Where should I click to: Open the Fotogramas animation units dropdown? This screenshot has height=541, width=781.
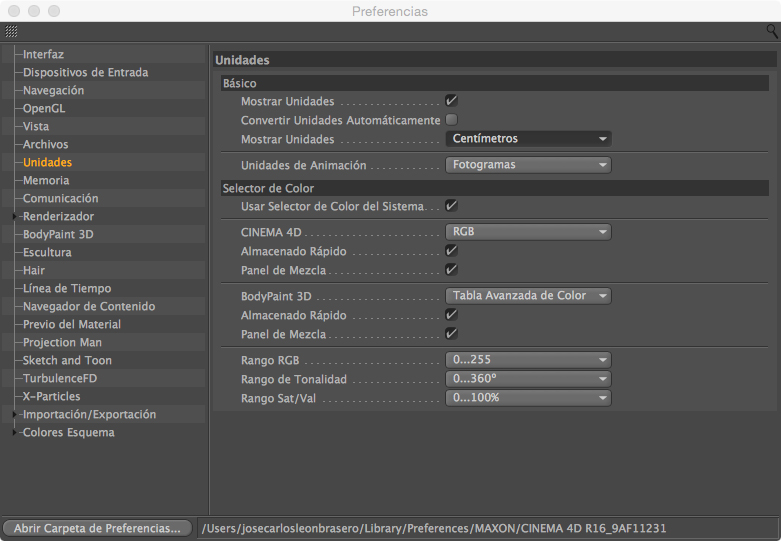pyautogui.click(x=527, y=165)
